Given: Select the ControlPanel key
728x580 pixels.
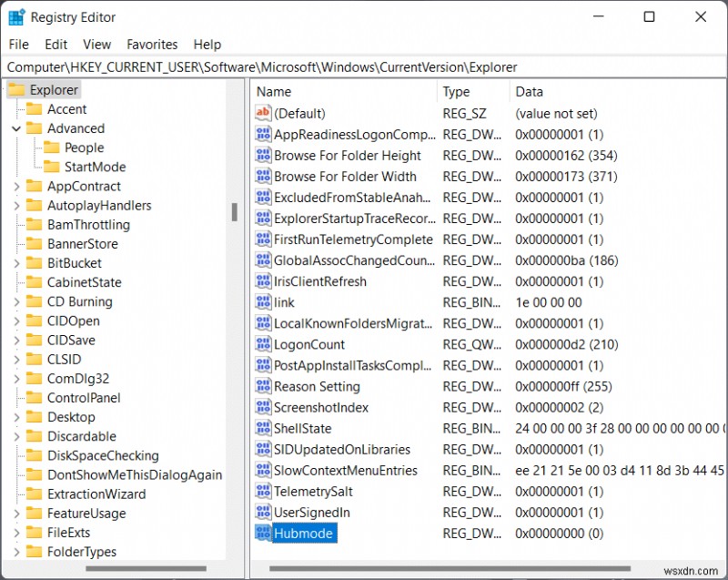Looking at the screenshot, I should pyautogui.click(x=84, y=398).
